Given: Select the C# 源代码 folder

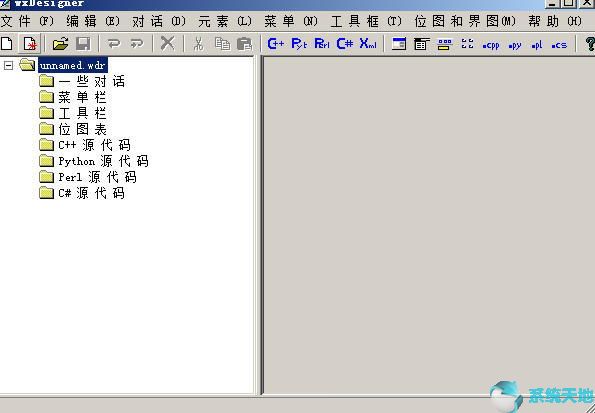Looking at the screenshot, I should (91, 193).
